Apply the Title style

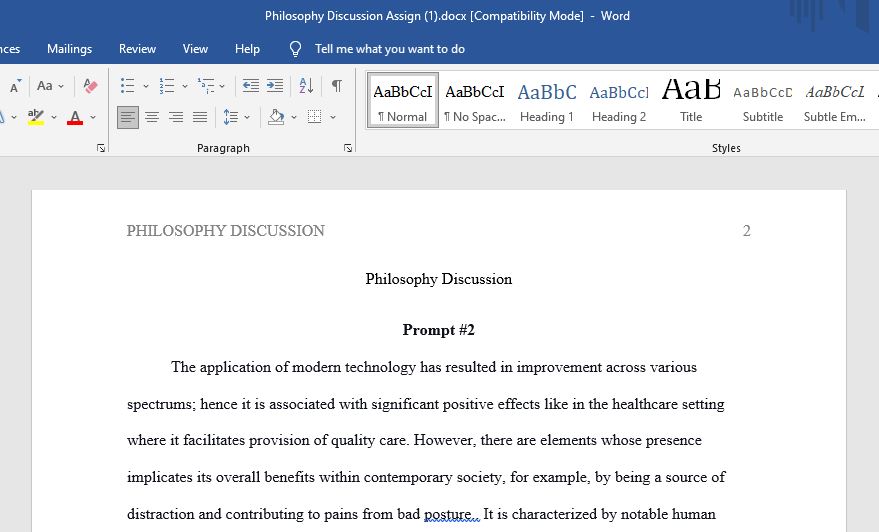[691, 100]
